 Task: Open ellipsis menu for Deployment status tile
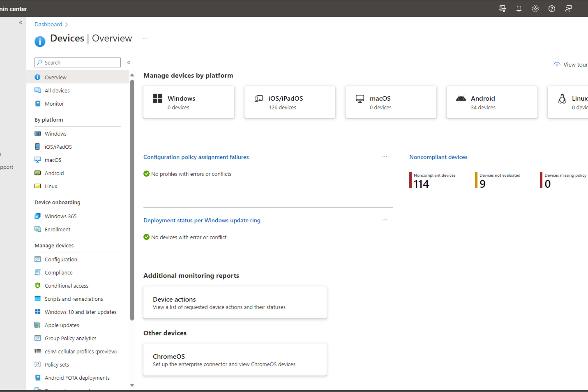click(x=384, y=220)
